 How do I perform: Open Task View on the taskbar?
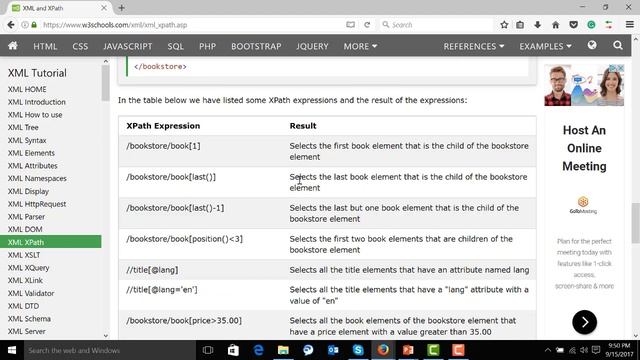[208, 350]
